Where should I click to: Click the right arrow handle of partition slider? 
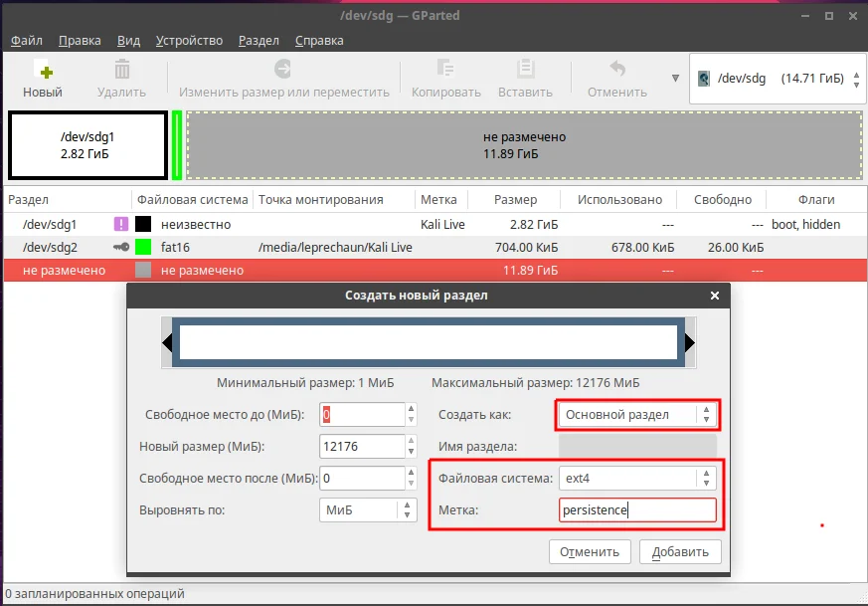(x=690, y=343)
